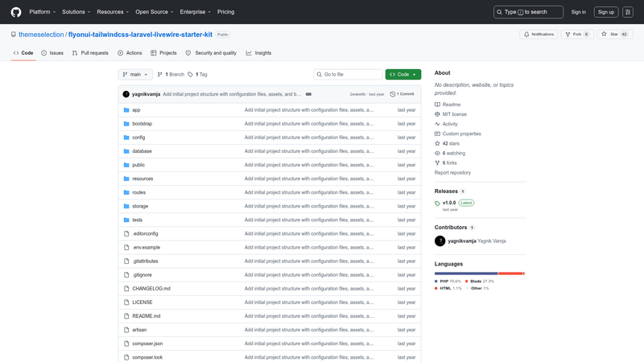The width and height of the screenshot is (644, 362).
Task: Open the Insights tab
Action: click(258, 53)
